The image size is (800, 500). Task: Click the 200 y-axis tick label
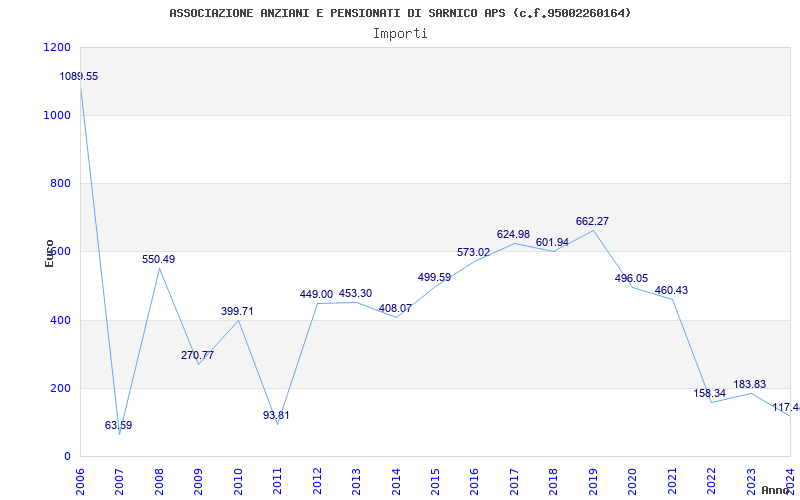point(60,388)
